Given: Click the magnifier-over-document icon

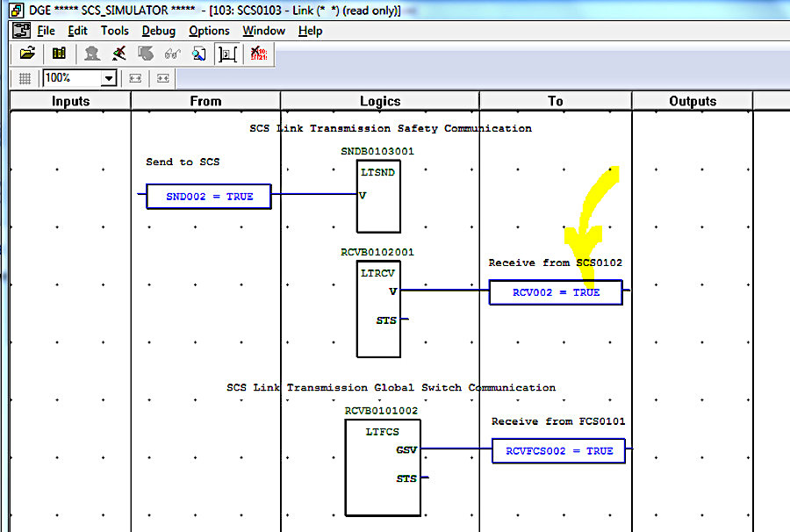Looking at the screenshot, I should [199, 53].
